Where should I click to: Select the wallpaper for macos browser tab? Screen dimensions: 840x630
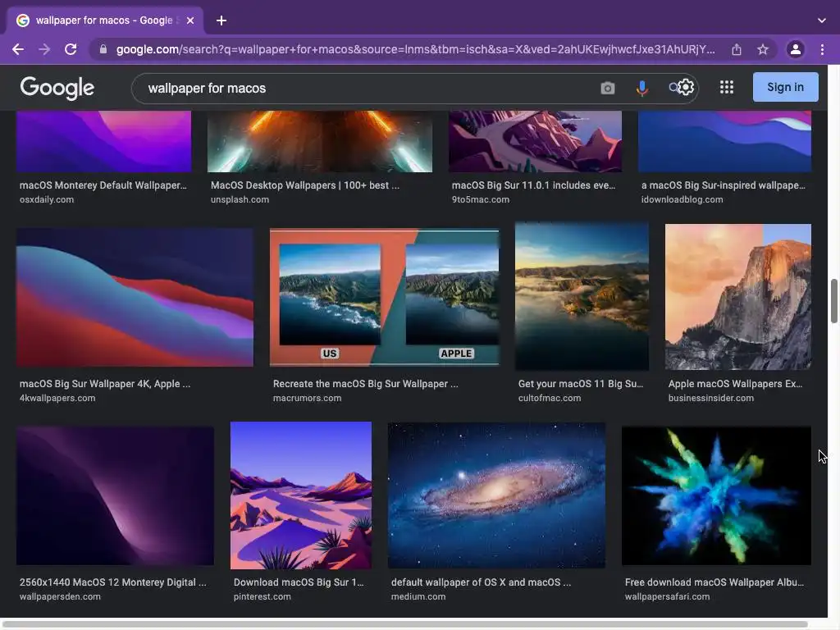point(105,21)
